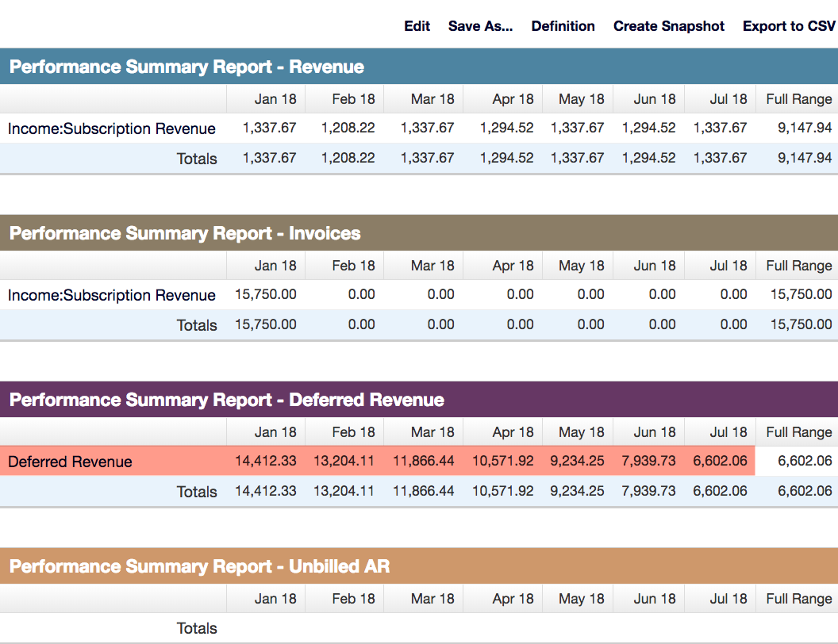Image resolution: width=838 pixels, height=644 pixels.
Task: Click the 14,412.33 value in highlighted Deferred Revenue row
Action: click(266, 461)
